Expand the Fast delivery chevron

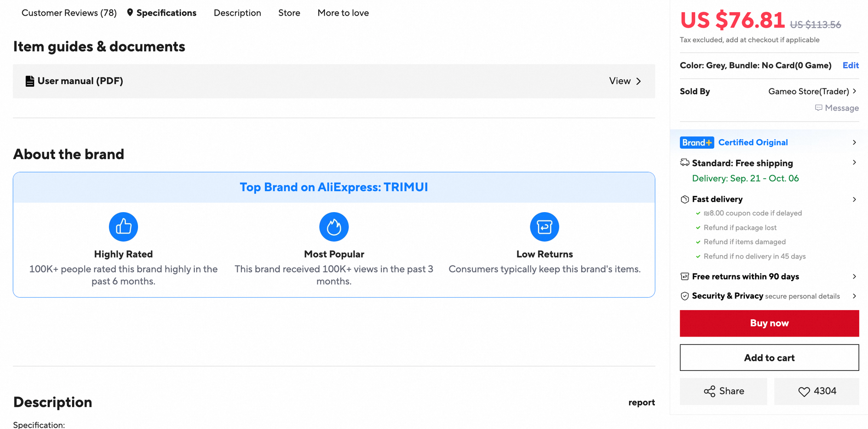[x=854, y=200]
